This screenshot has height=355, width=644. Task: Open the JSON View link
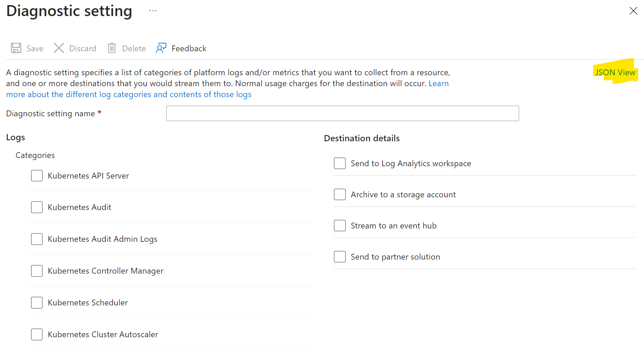(615, 73)
